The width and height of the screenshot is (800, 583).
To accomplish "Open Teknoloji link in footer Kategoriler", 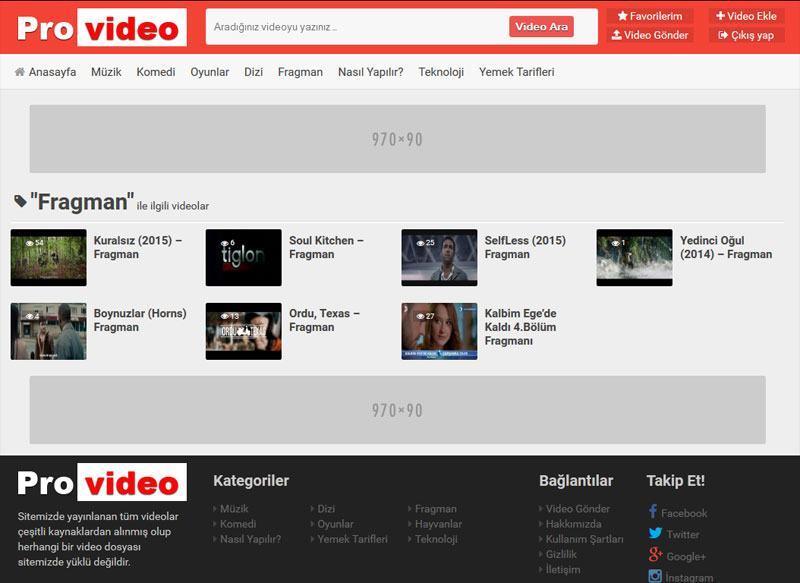I will tap(436, 539).
